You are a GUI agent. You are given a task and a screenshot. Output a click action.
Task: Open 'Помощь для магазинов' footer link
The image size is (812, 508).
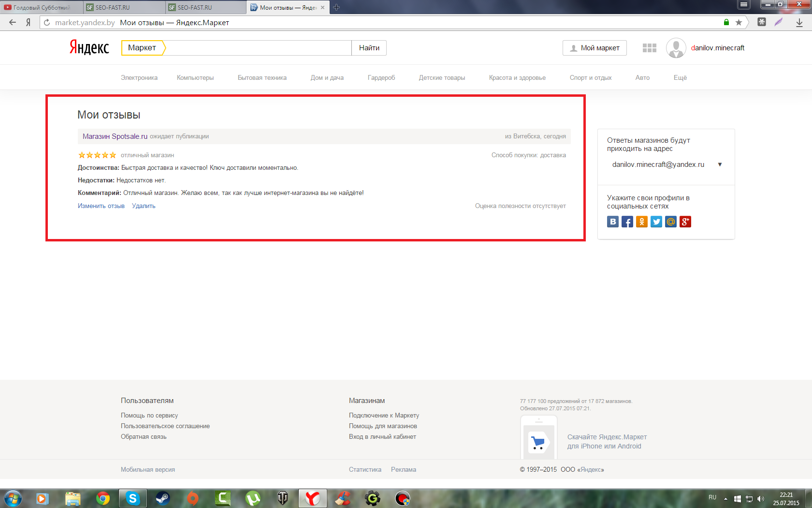[x=383, y=426]
